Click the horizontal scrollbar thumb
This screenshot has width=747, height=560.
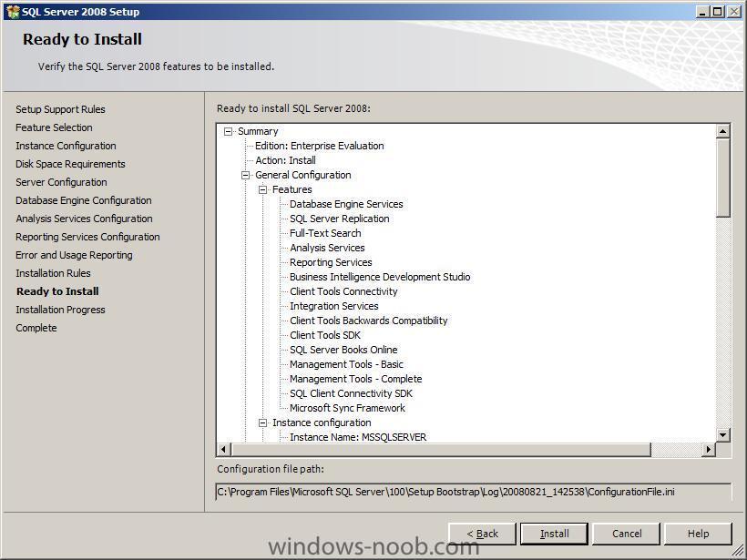coord(441,449)
